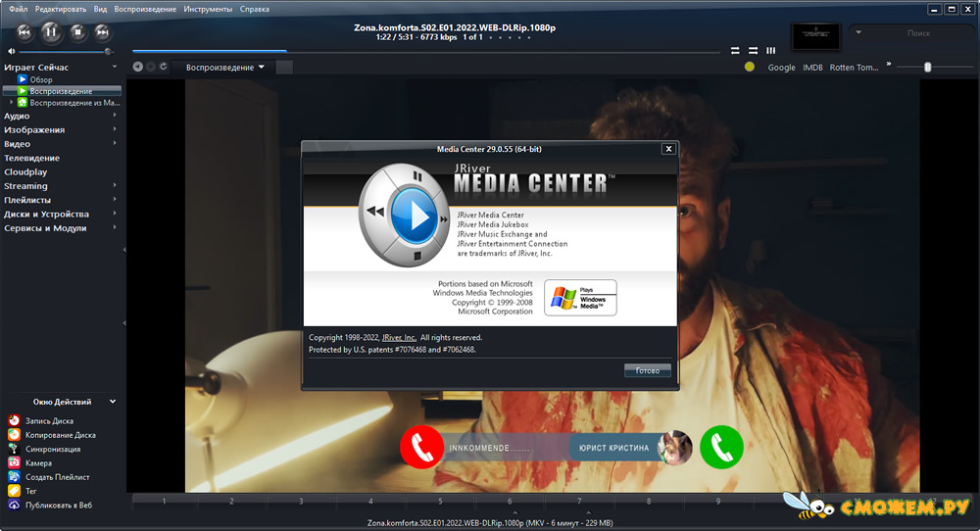Open the Инструменты menu

208,9
